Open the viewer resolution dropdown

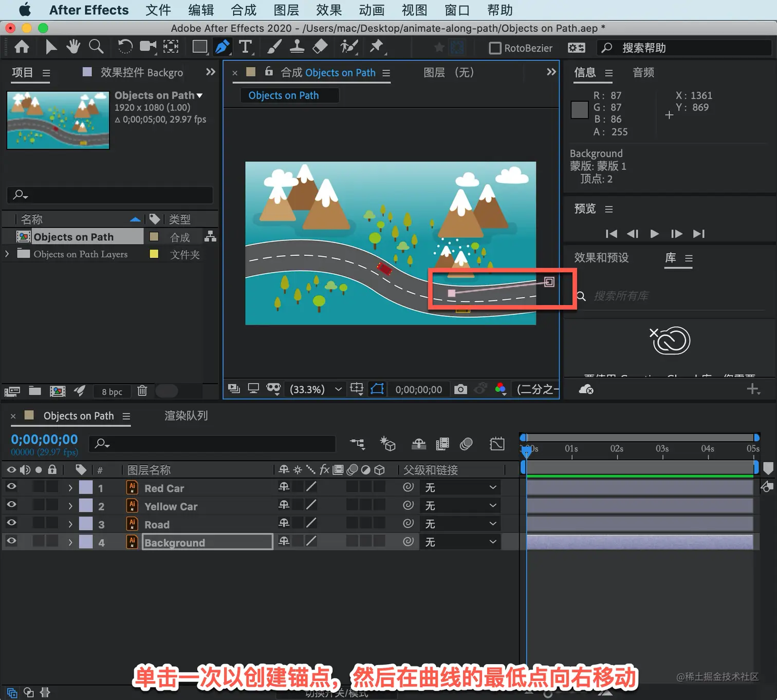[536, 389]
